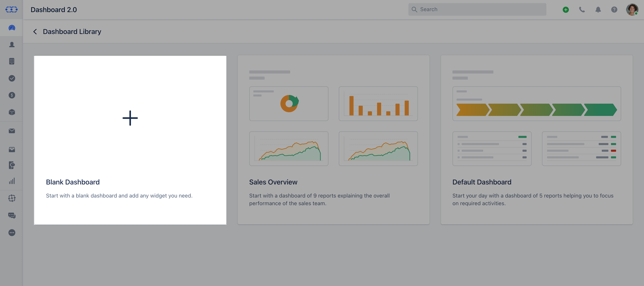Open the chat bubbles icon in sidebar
Viewport: 644px width, 286px height.
click(x=12, y=215)
